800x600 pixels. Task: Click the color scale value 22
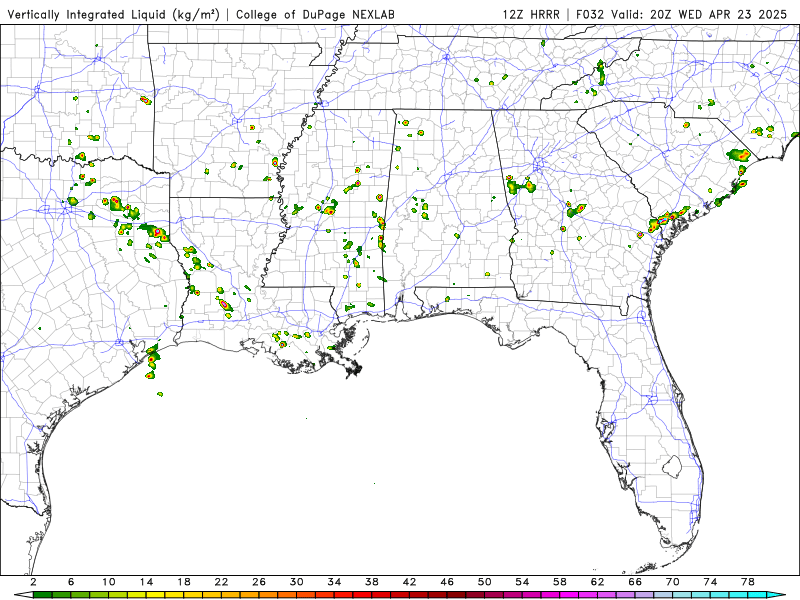[221, 582]
